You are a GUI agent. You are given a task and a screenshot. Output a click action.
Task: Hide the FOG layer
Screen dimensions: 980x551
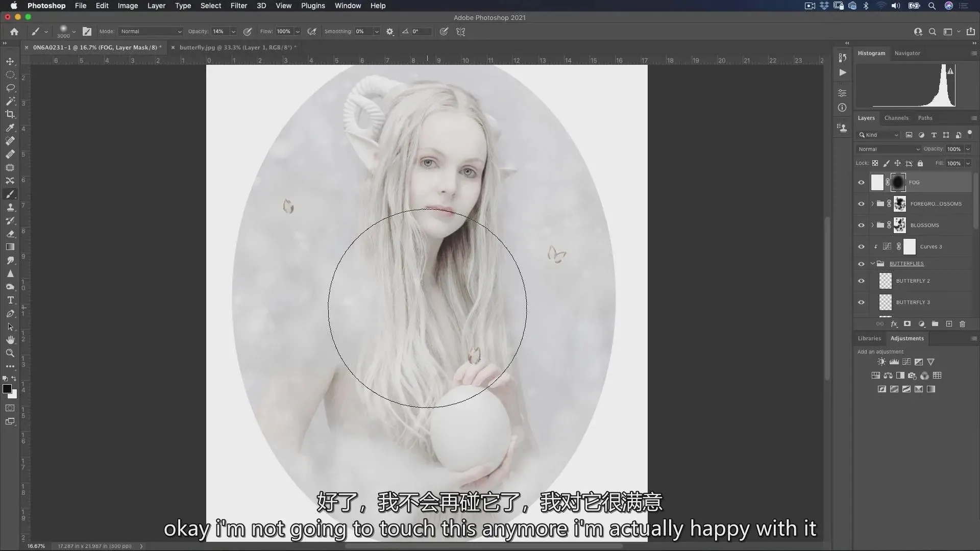(x=862, y=183)
